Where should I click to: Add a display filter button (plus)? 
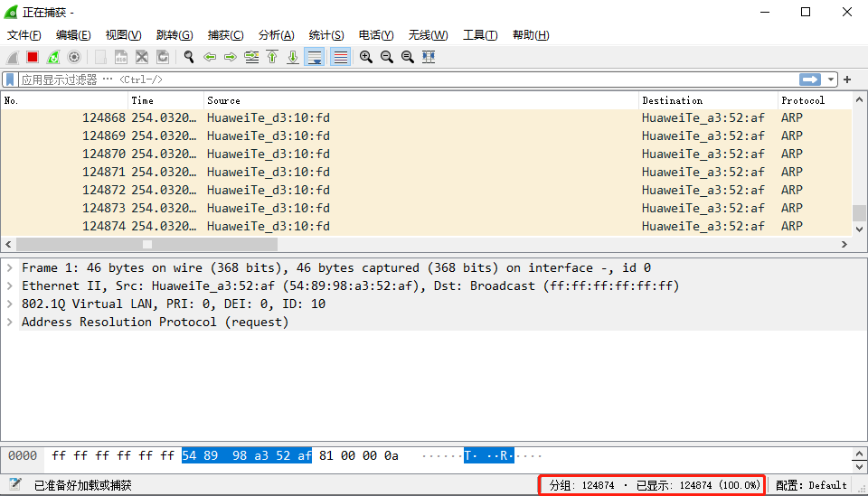click(847, 80)
